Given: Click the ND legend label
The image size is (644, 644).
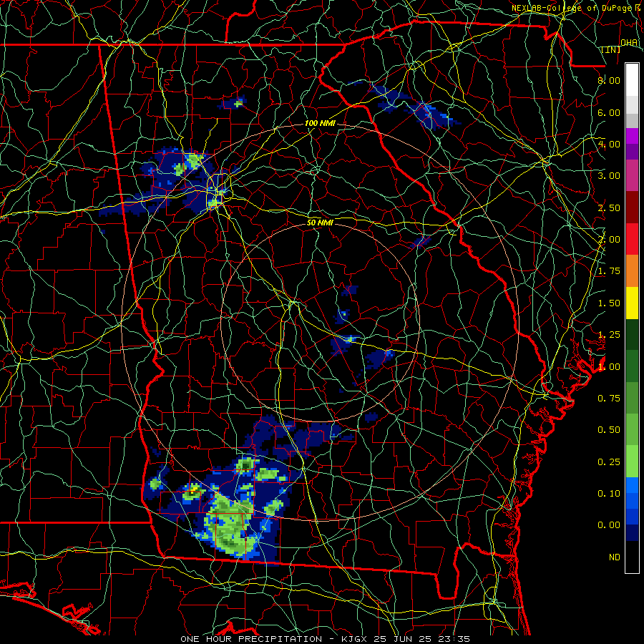Looking at the screenshot, I should [x=615, y=557].
